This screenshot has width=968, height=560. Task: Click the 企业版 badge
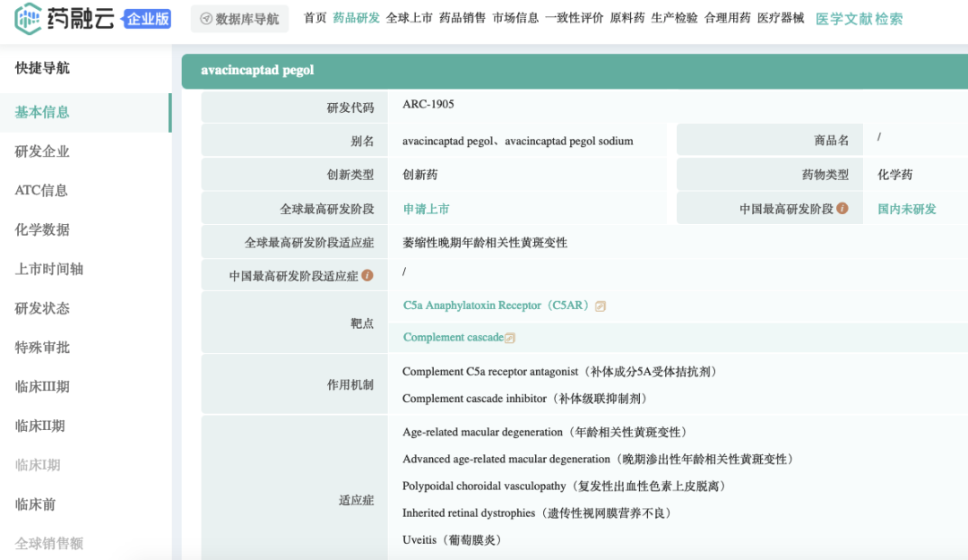click(x=147, y=18)
